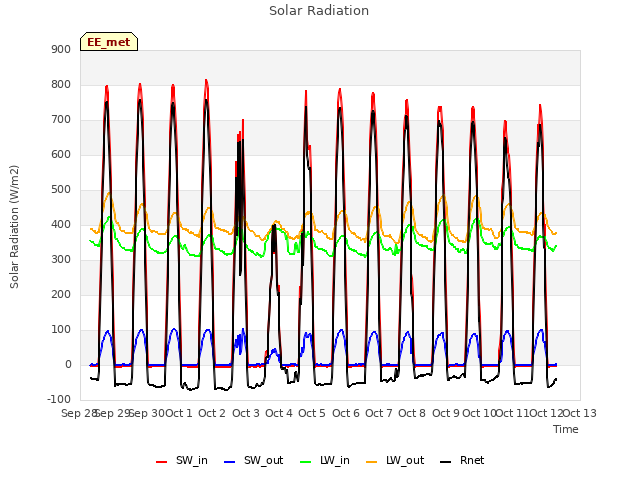Viewport: 640px width, 480px height.
Task: Click the -100 y-axis tick label
Action: pyautogui.click(x=59, y=399)
